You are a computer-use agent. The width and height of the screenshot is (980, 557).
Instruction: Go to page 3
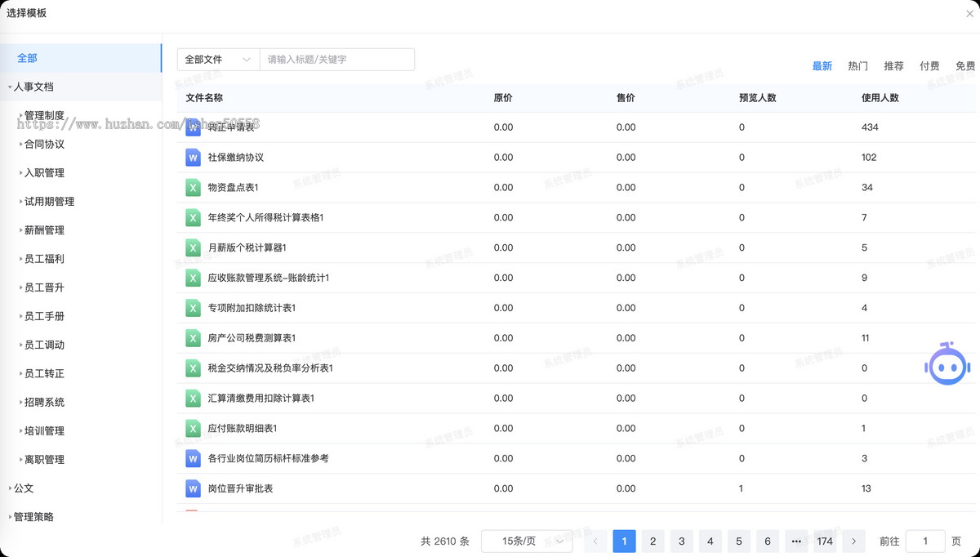point(681,541)
